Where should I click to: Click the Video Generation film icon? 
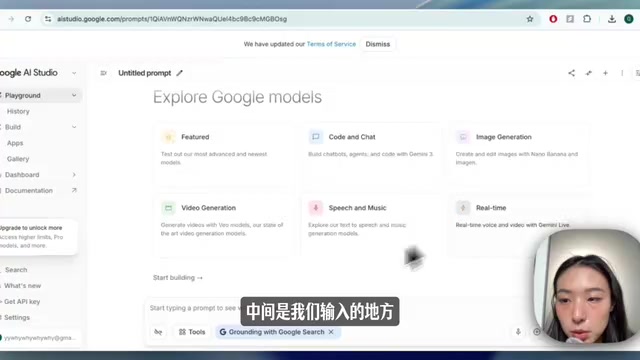168,208
